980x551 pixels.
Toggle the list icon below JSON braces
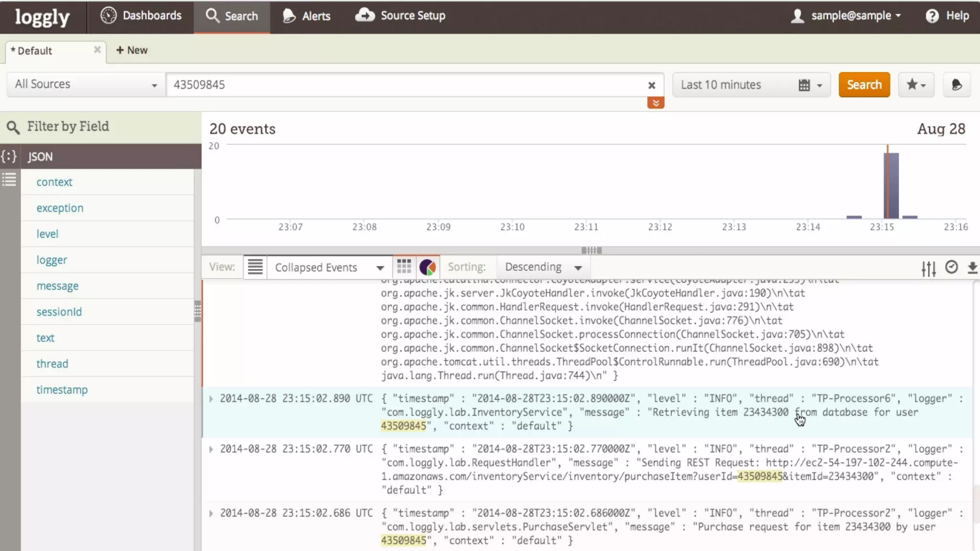coord(9,180)
